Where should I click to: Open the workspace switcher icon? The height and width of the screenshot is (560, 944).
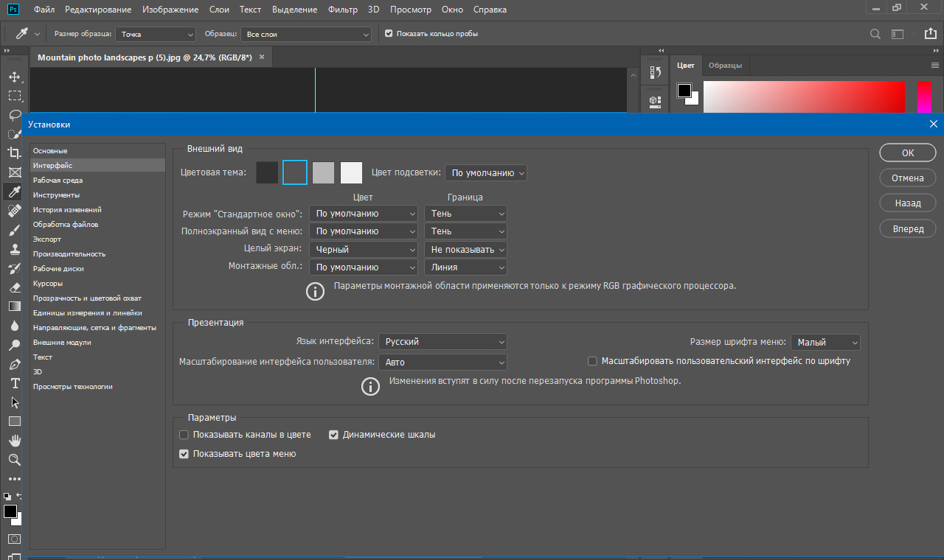pos(898,34)
